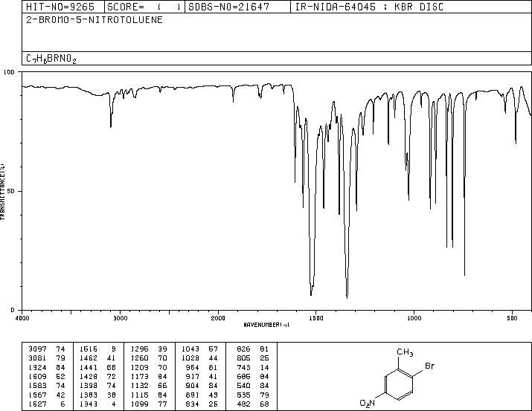Click transmittance value 4 beside 1343
The width and height of the screenshot is (532, 411).
point(114,404)
